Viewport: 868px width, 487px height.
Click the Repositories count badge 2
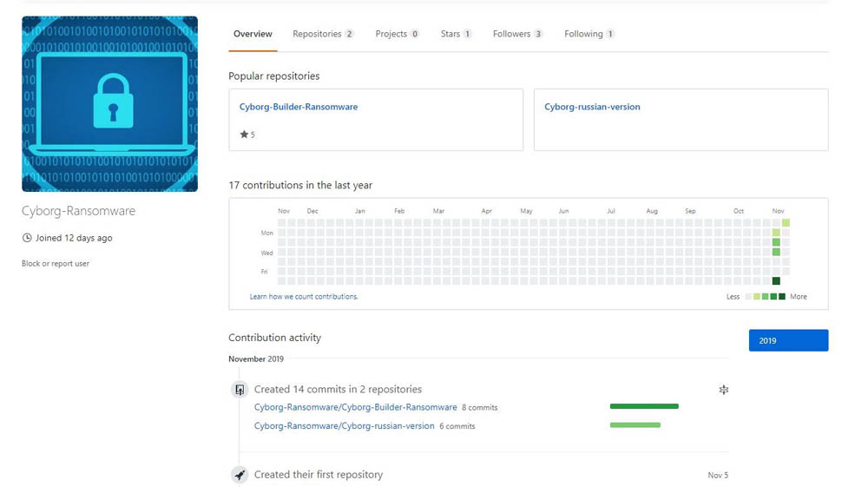[349, 34]
